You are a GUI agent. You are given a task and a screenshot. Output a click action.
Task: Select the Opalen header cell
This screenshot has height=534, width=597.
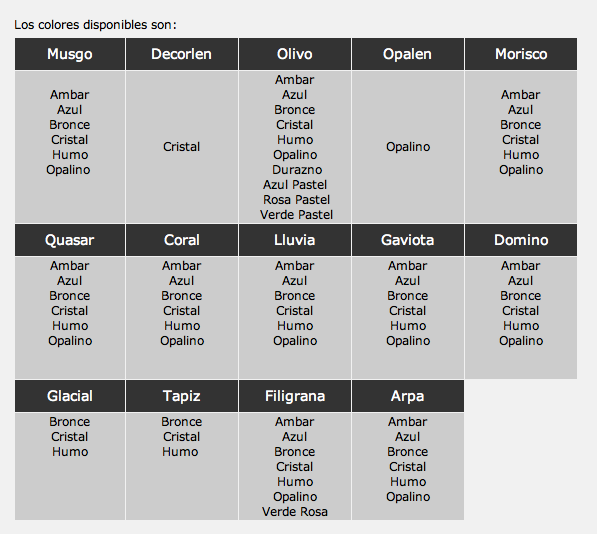pos(408,54)
